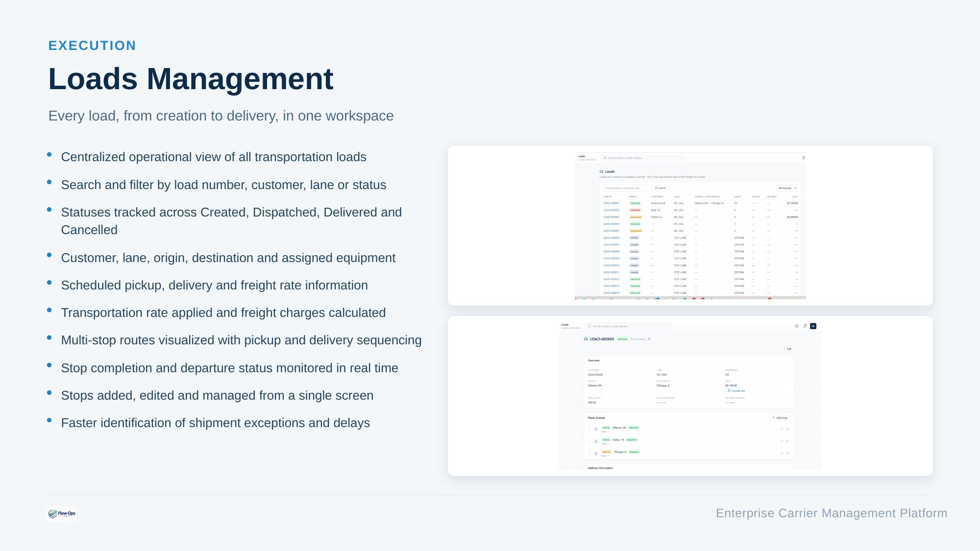This screenshot has width=980, height=551.
Task: Click the LANE column header
Action: pos(676,197)
